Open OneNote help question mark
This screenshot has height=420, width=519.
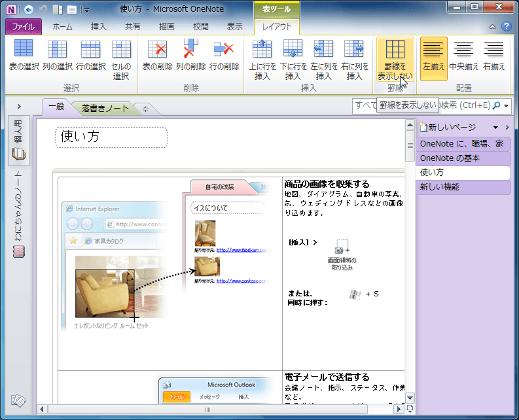(507, 26)
